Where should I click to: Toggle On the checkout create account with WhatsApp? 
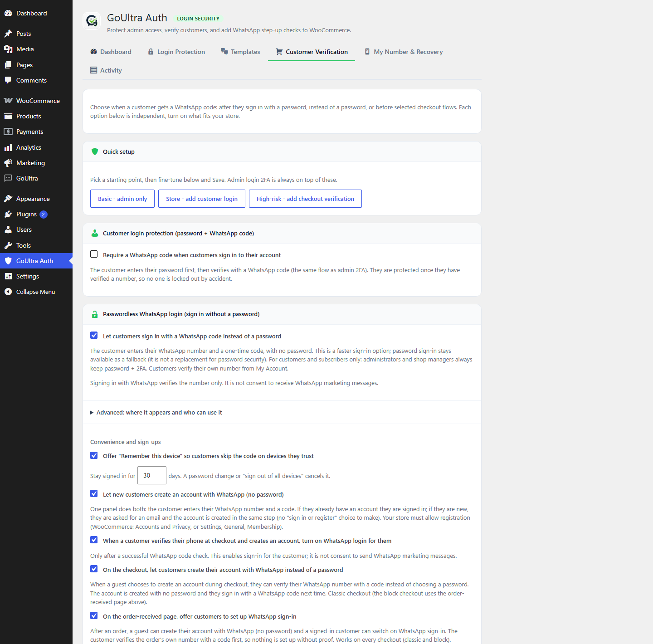pyautogui.click(x=94, y=569)
